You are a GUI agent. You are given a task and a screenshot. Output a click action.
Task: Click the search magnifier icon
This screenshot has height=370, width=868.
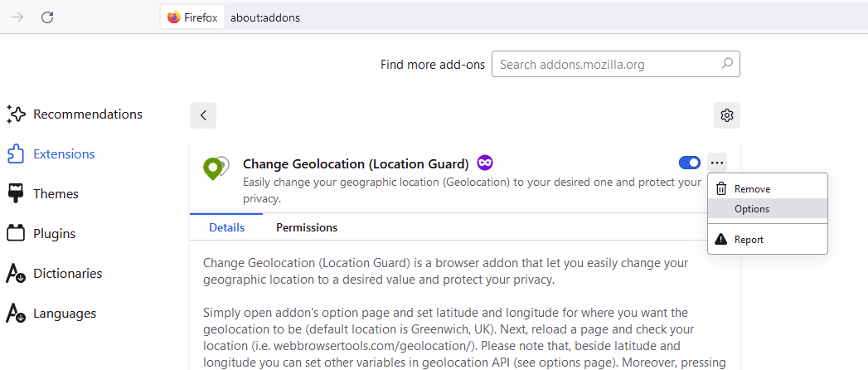point(727,64)
